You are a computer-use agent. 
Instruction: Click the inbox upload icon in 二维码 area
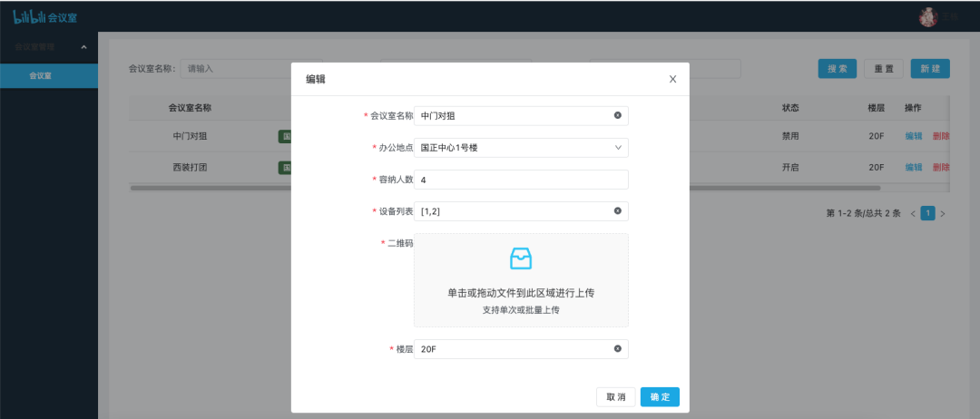(x=521, y=258)
